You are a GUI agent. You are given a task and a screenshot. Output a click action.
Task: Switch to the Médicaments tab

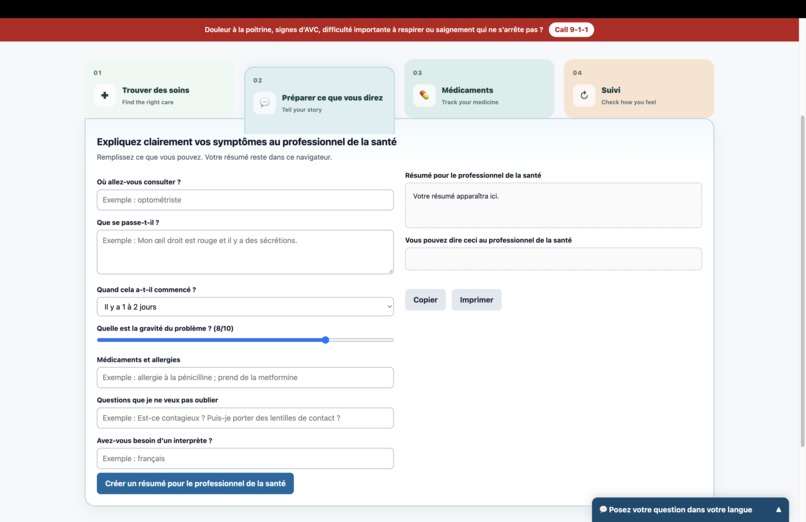(x=479, y=89)
